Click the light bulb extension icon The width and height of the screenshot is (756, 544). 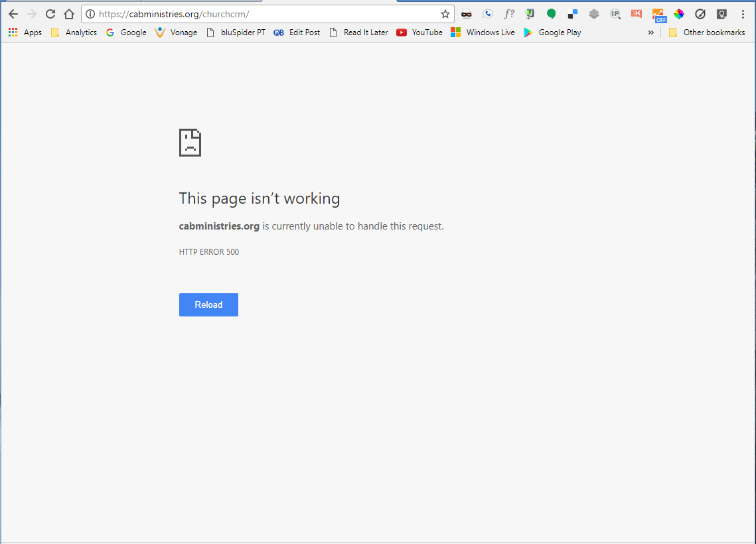click(721, 14)
